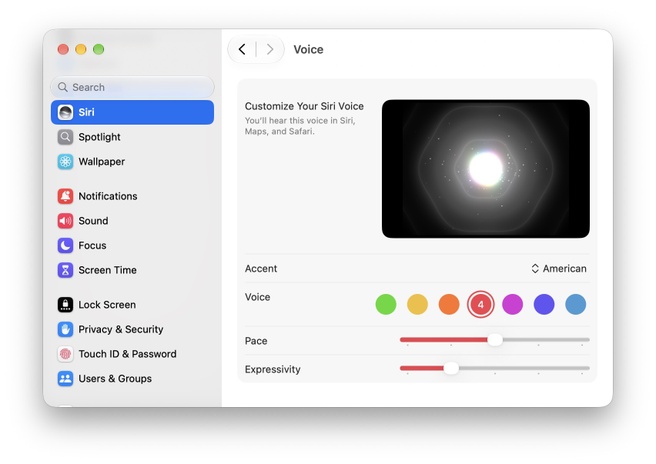
Task: Click the "Expressivity" label
Action: coord(273,369)
